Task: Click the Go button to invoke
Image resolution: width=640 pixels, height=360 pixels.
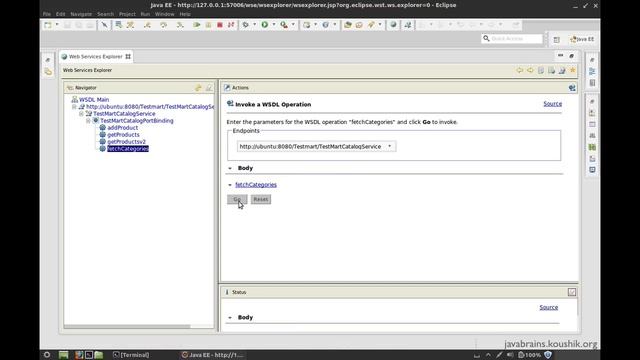Action: point(237,199)
